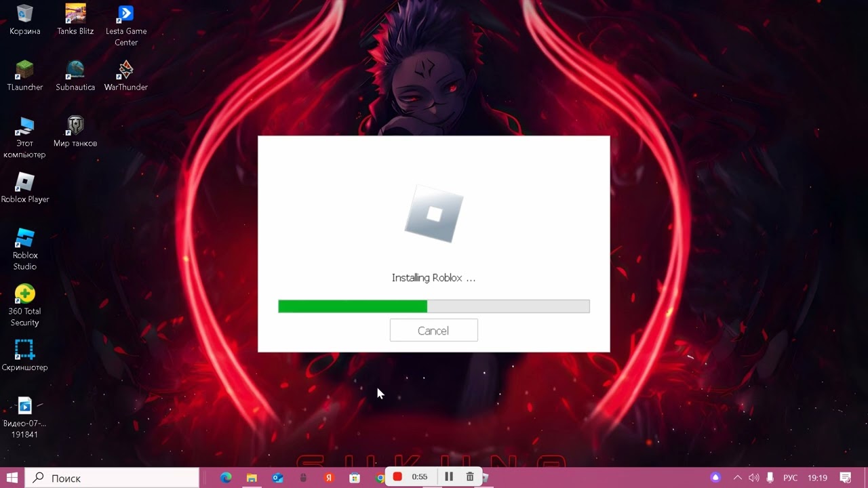
Task: Pause the screen recording
Action: coord(449,477)
